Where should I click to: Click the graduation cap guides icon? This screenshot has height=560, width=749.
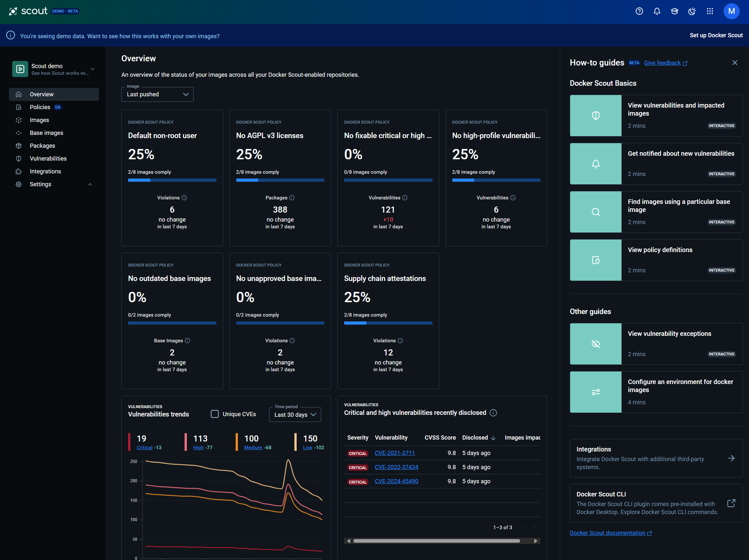tap(674, 11)
